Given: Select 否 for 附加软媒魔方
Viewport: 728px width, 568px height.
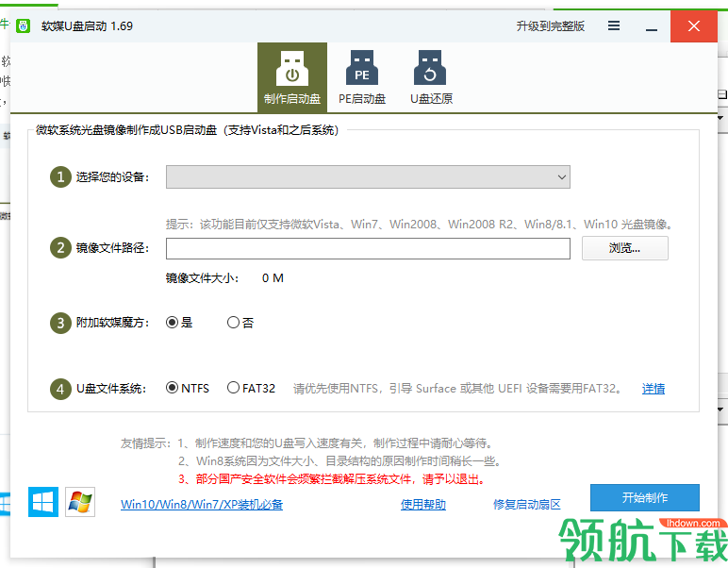Looking at the screenshot, I should pyautogui.click(x=240, y=323).
